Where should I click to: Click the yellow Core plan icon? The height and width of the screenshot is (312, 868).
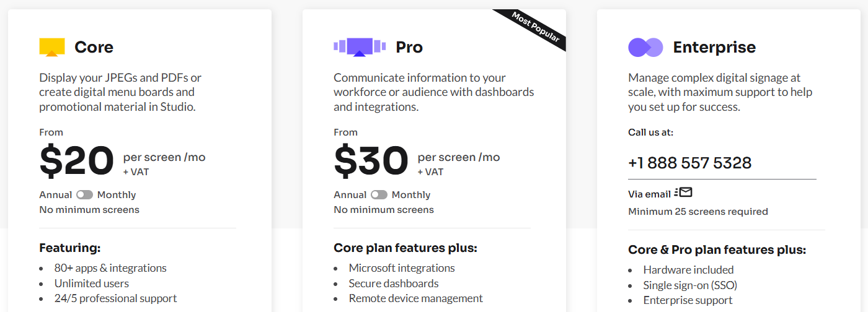pos(52,47)
